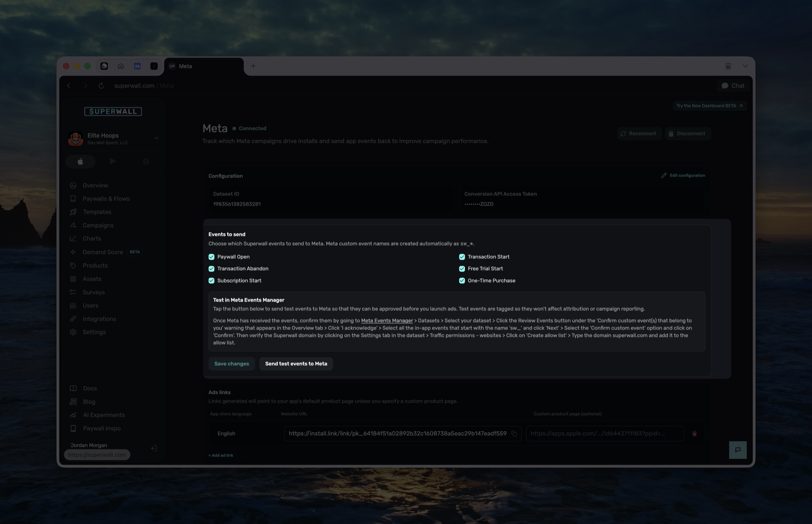
Task: Click the Products tag icon
Action: [x=73, y=265]
